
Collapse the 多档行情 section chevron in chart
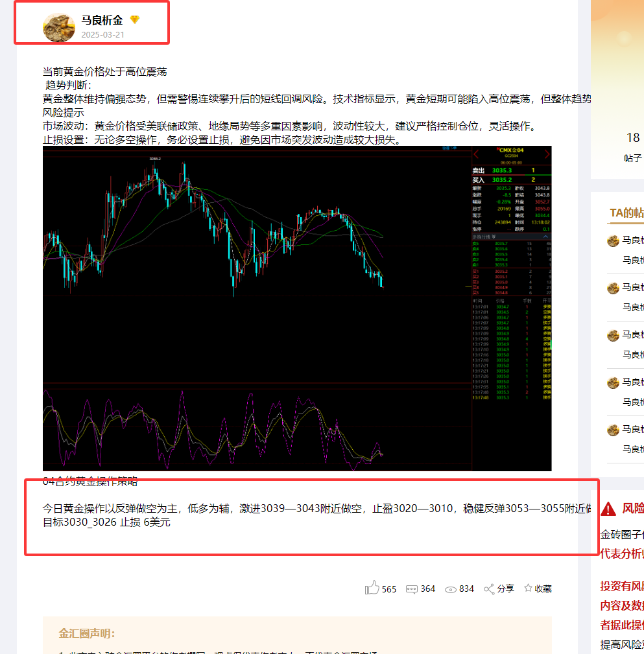(x=545, y=237)
